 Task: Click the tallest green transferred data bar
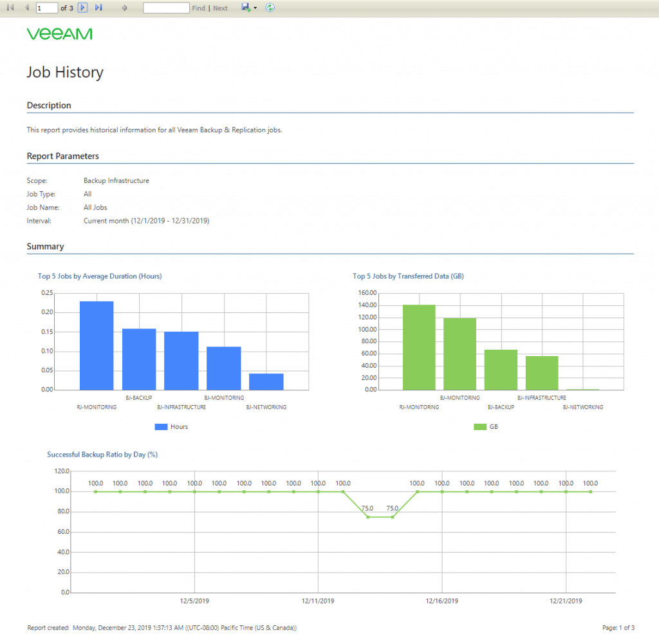(419, 347)
